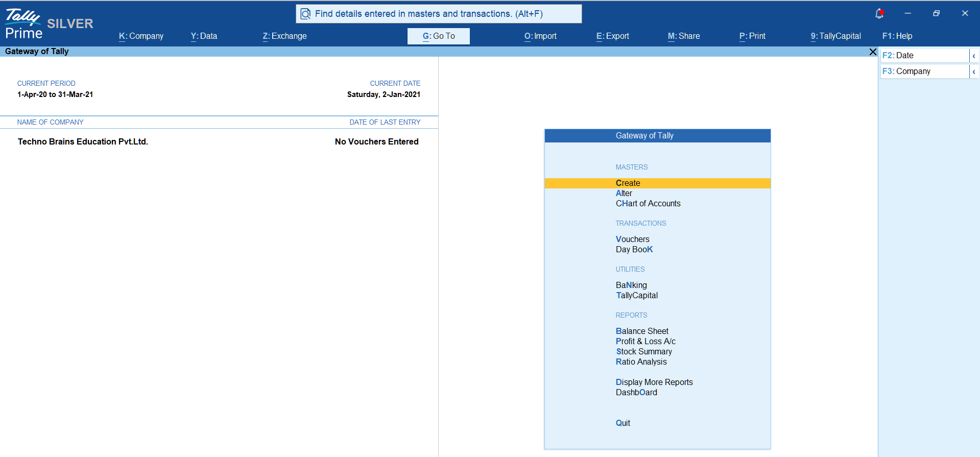The width and height of the screenshot is (980, 457).
Task: Click the search icon in Find box
Action: (x=305, y=14)
